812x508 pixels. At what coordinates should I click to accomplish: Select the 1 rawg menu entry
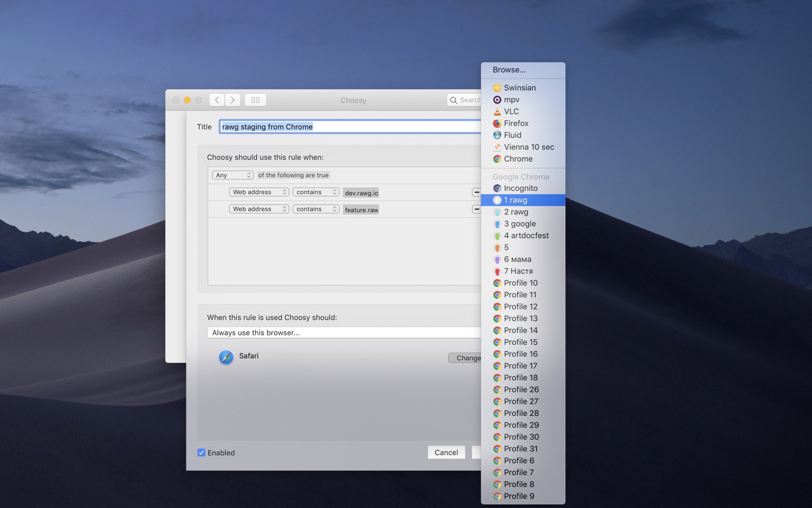point(523,200)
